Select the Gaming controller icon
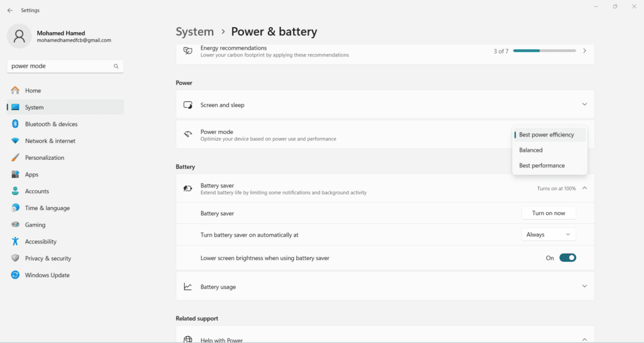 tap(15, 225)
